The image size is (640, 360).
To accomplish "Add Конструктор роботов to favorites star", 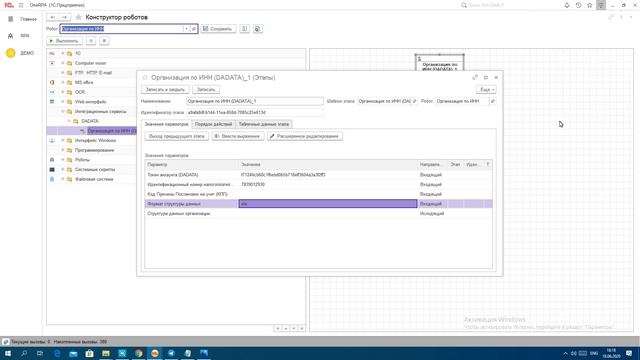I will point(78,17).
